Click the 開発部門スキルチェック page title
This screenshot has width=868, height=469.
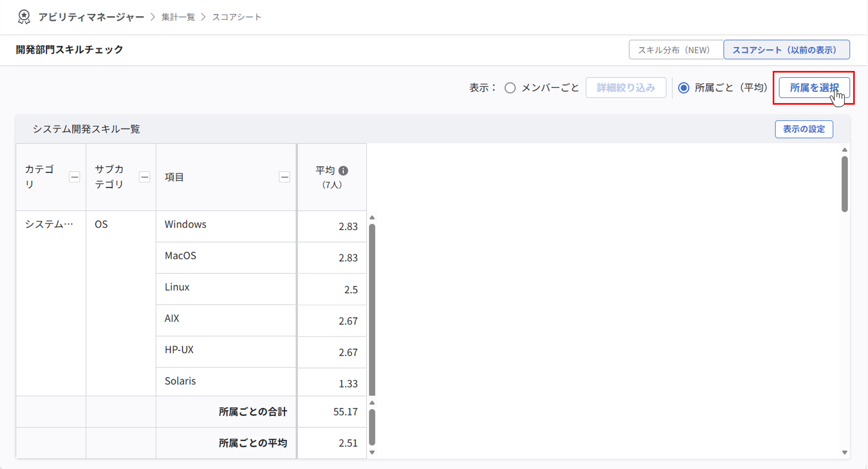[x=69, y=49]
